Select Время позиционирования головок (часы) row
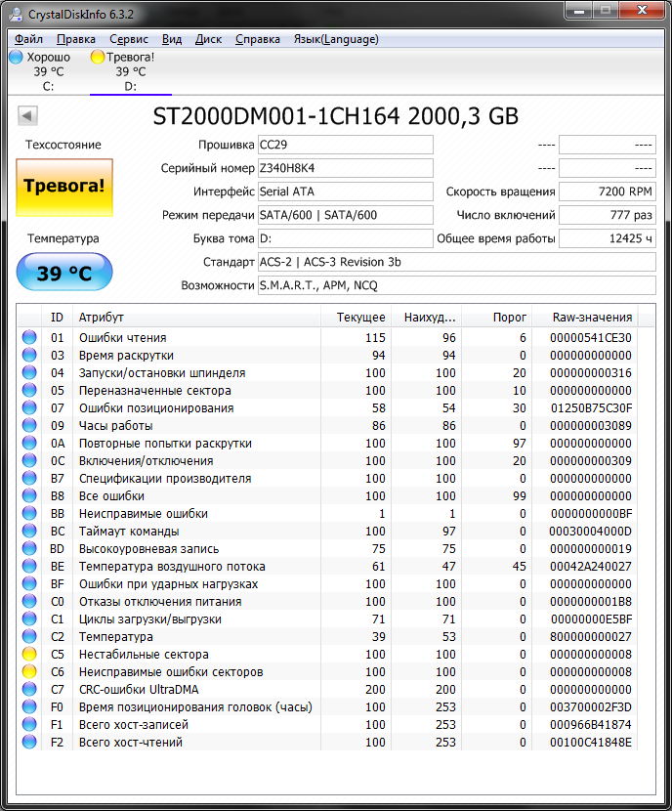Screen dimensions: 672x811 pyautogui.click(x=328, y=706)
